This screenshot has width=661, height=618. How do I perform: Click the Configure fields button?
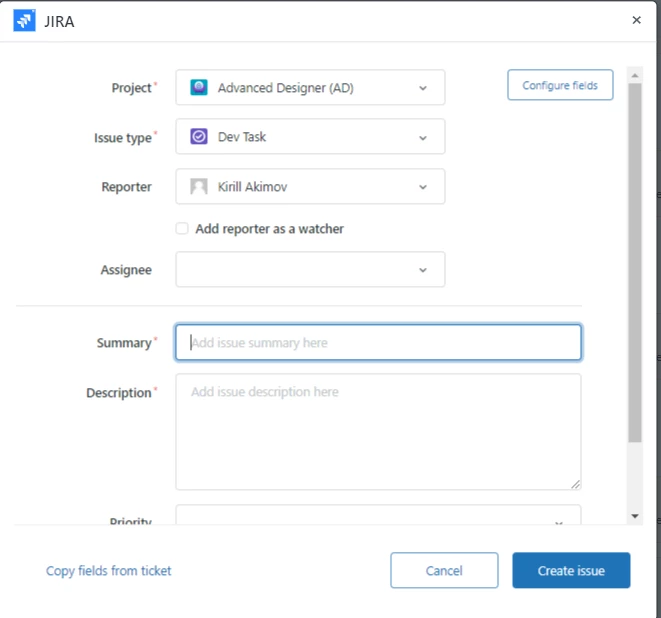coord(560,85)
